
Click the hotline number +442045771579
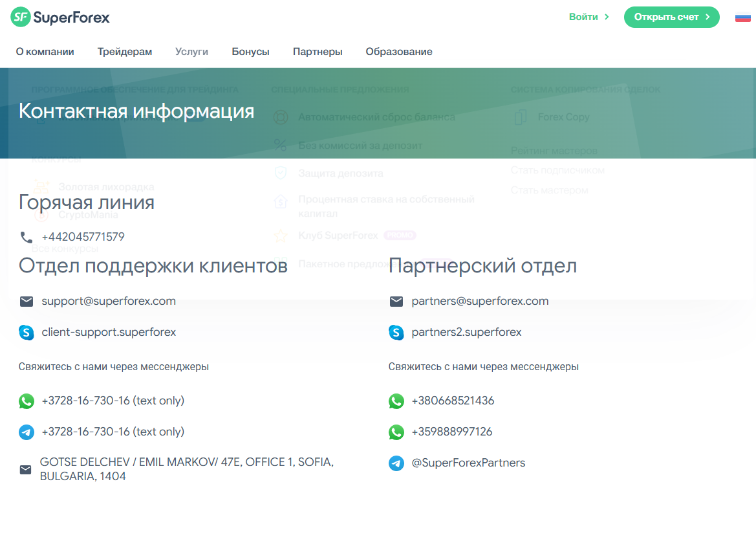83,237
